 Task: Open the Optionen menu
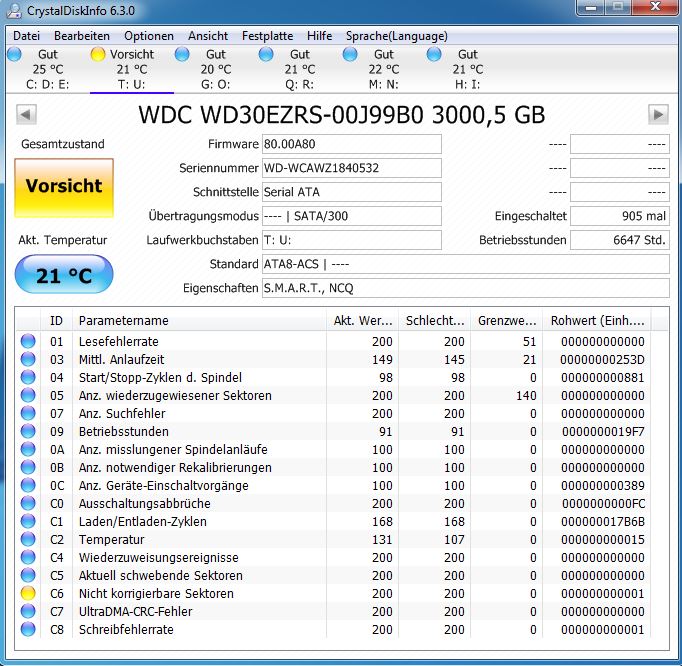[149, 36]
